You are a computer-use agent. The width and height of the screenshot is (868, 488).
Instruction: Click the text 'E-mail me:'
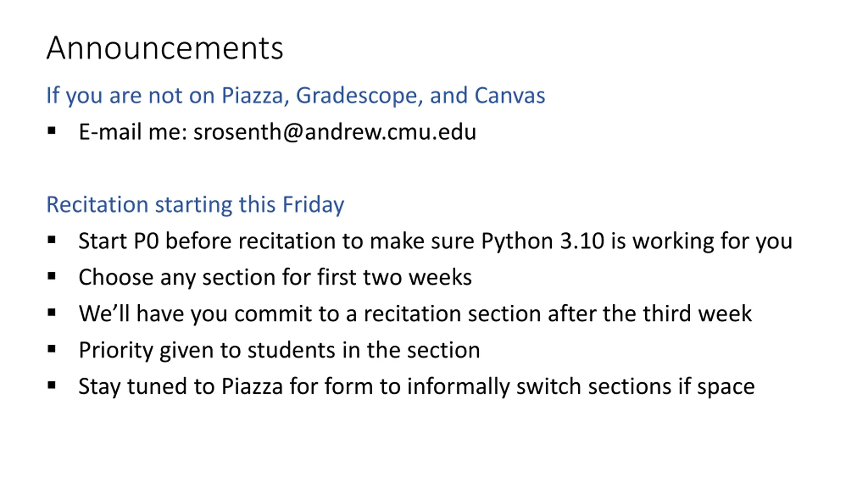[x=133, y=131]
